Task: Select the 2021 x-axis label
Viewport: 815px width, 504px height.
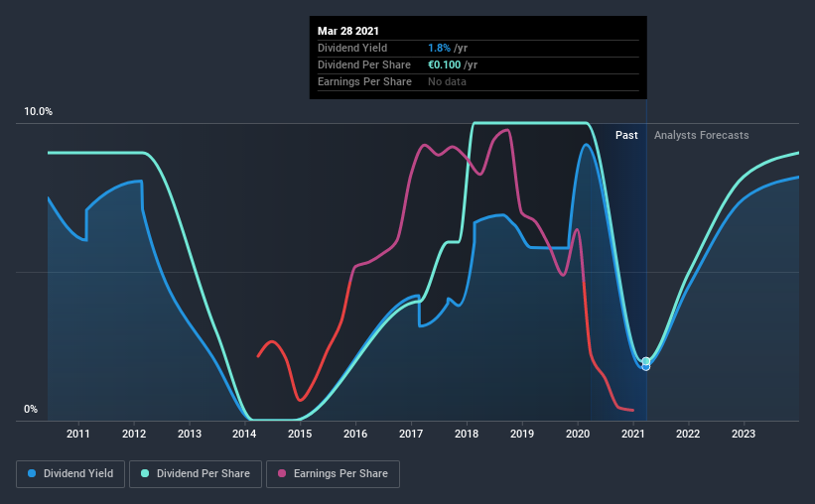Action: click(633, 434)
